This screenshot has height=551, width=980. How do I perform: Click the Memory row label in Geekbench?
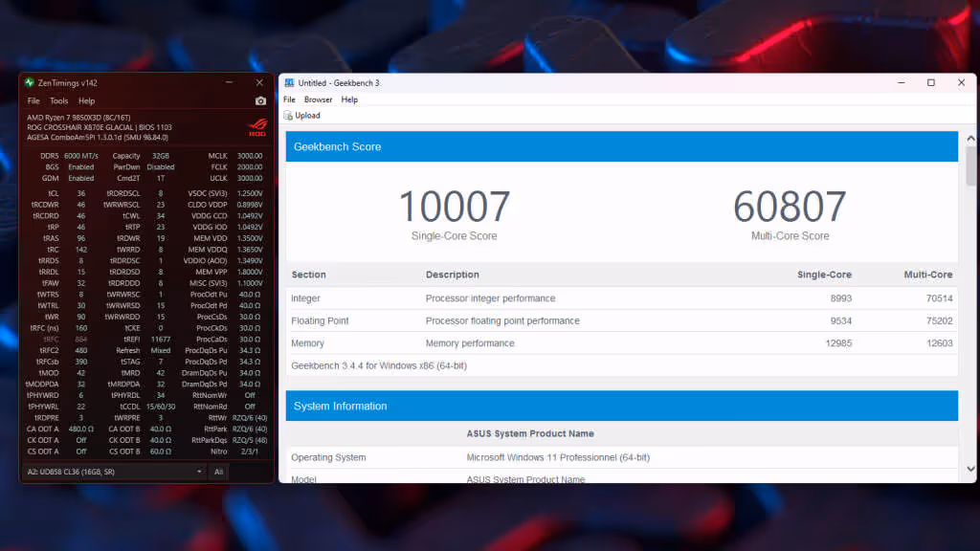[307, 343]
